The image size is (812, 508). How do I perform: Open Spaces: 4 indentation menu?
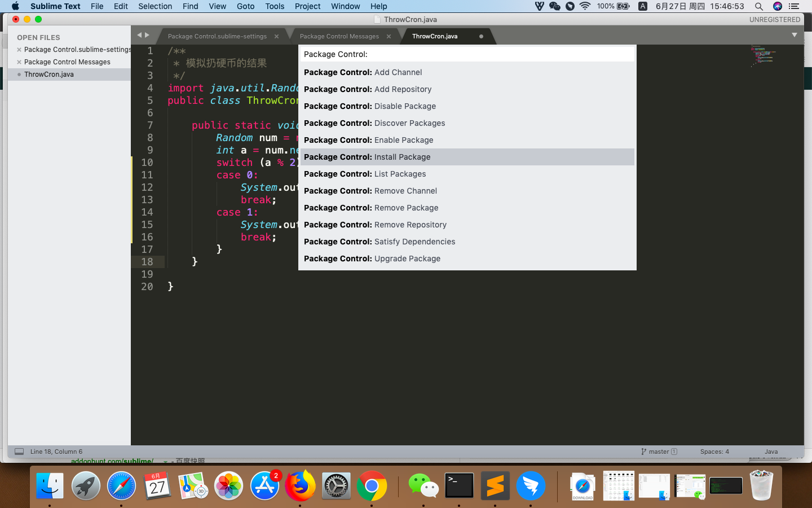(x=714, y=452)
